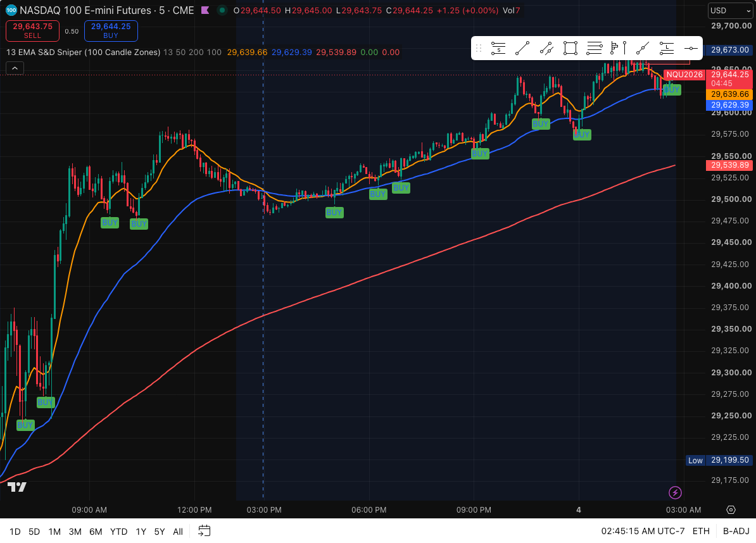
Task: Select the rectangle drawing tool
Action: coord(570,48)
